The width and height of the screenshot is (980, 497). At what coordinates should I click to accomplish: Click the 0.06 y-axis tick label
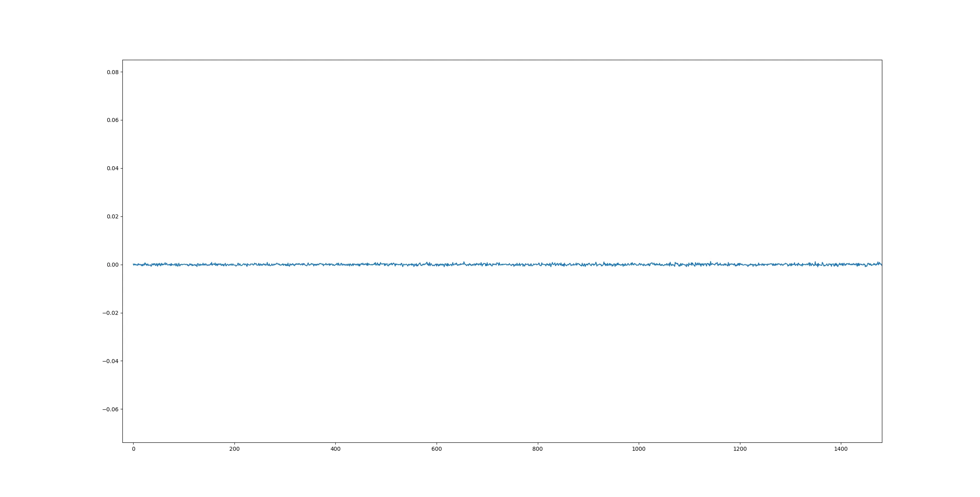(x=112, y=120)
